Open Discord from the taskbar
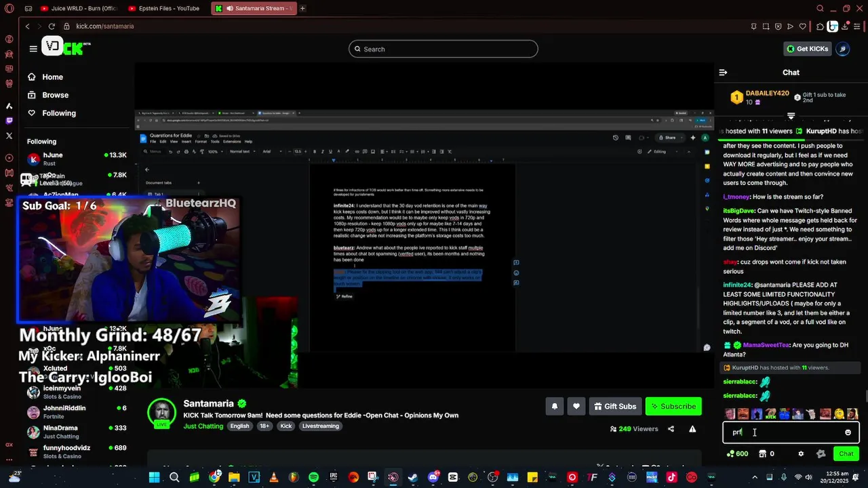The height and width of the screenshot is (488, 868). [x=433, y=477]
